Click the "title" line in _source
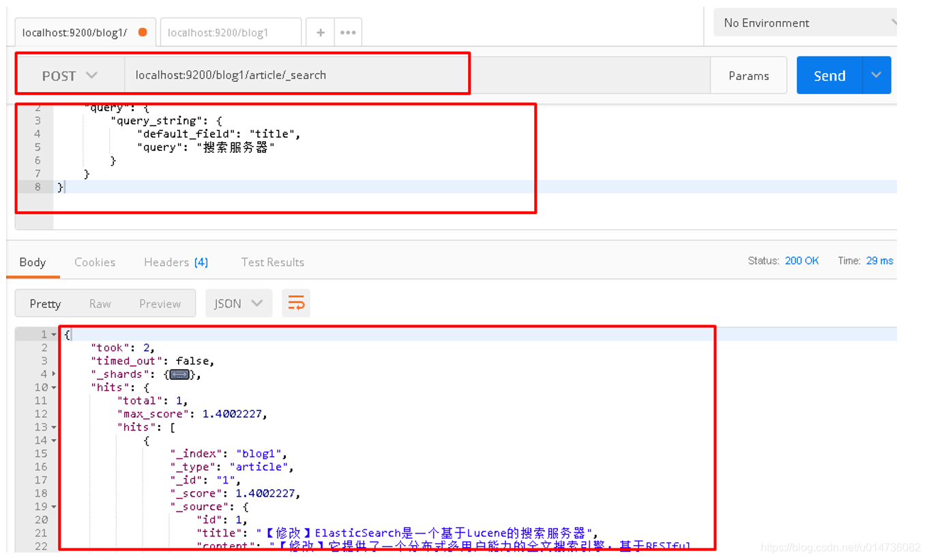927x560 pixels. point(398,533)
